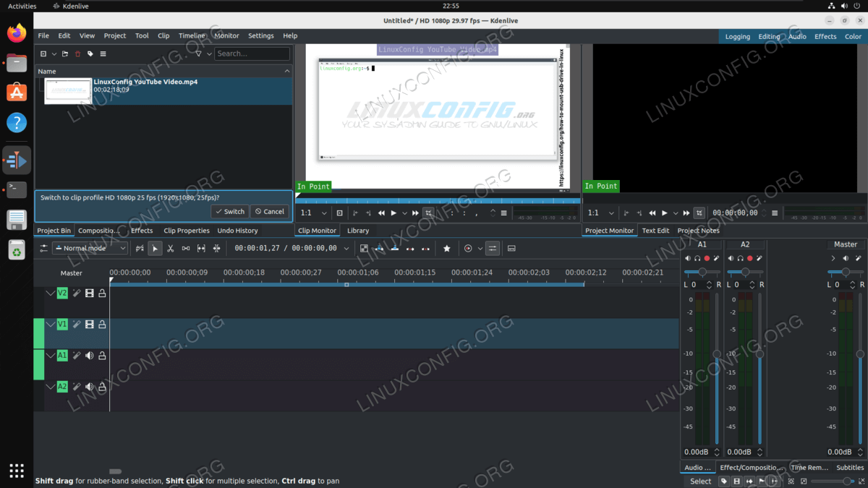This screenshot has width=868, height=488.
Task: Click the subtitle tool icon in timeline toolbar
Action: pos(511,249)
